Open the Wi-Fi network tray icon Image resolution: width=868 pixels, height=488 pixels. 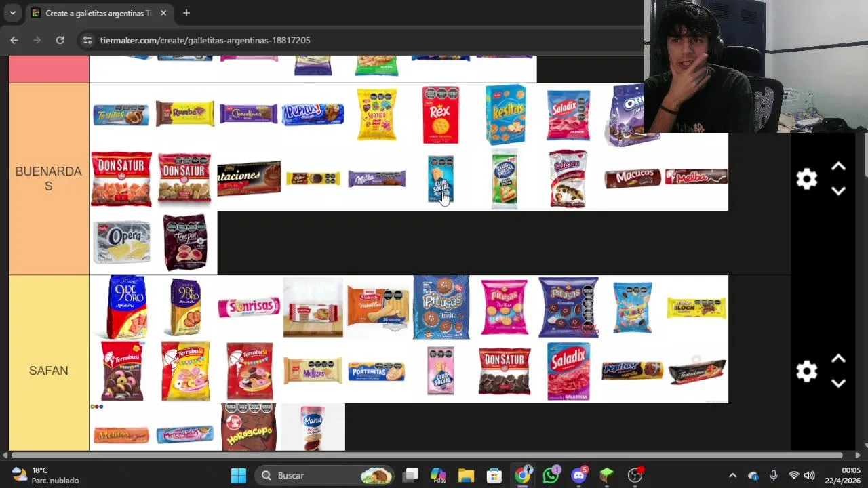(793, 475)
